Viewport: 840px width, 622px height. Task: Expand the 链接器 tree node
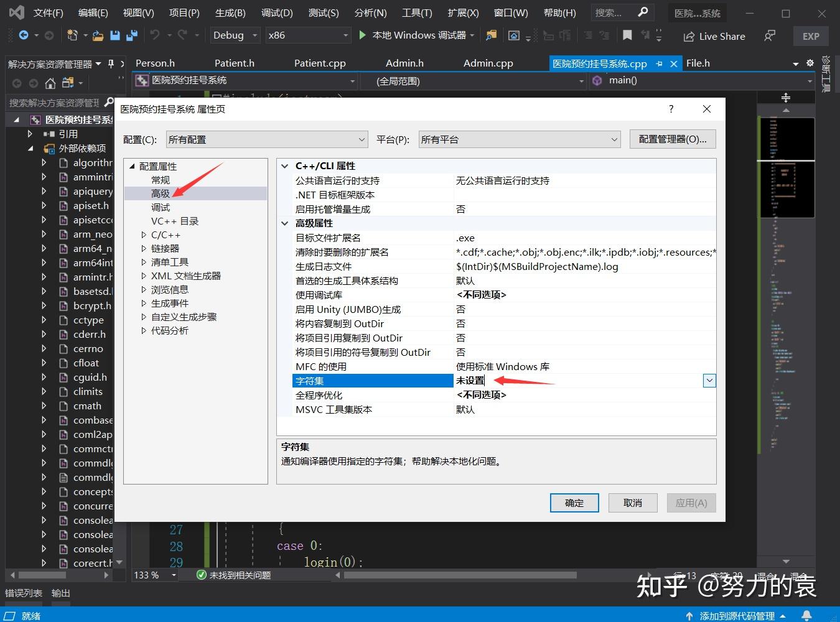pyautogui.click(x=144, y=249)
